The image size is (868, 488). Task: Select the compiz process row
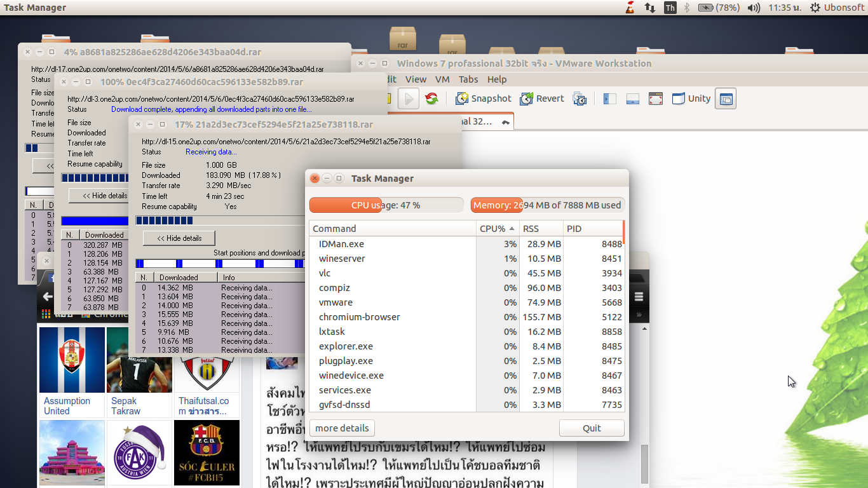tap(466, 288)
